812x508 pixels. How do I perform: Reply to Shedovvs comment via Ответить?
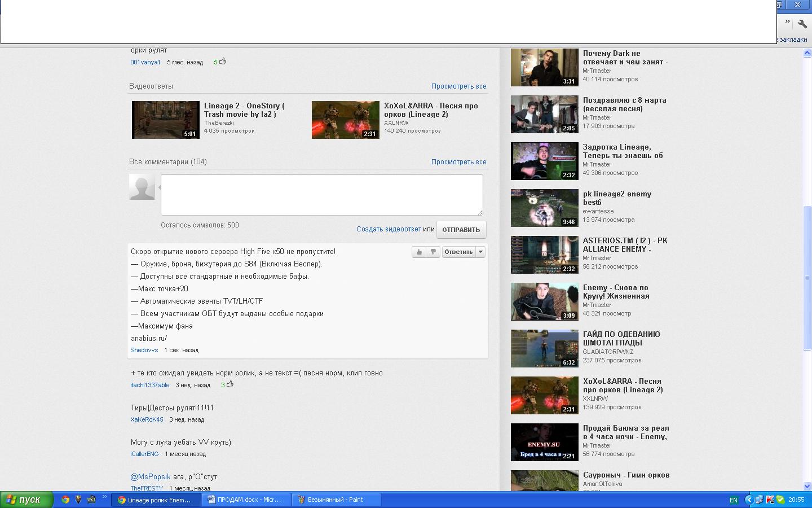pyautogui.click(x=458, y=252)
